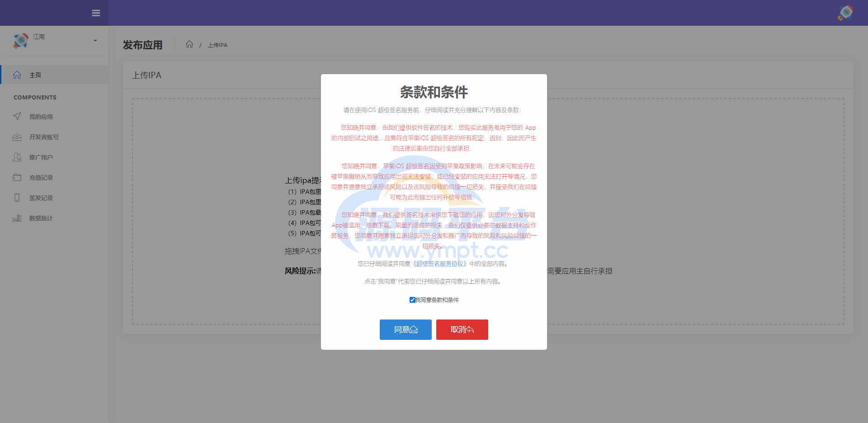Click the rocket avatar in top-right corner
Viewport: 868px width, 423px height.
(x=845, y=13)
